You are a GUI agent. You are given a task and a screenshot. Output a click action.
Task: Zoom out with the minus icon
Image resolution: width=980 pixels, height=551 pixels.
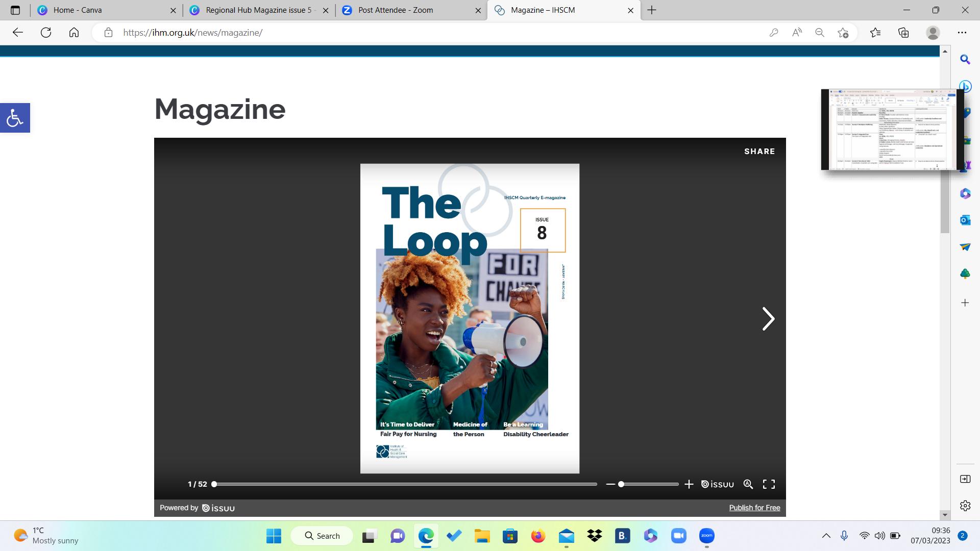610,484
